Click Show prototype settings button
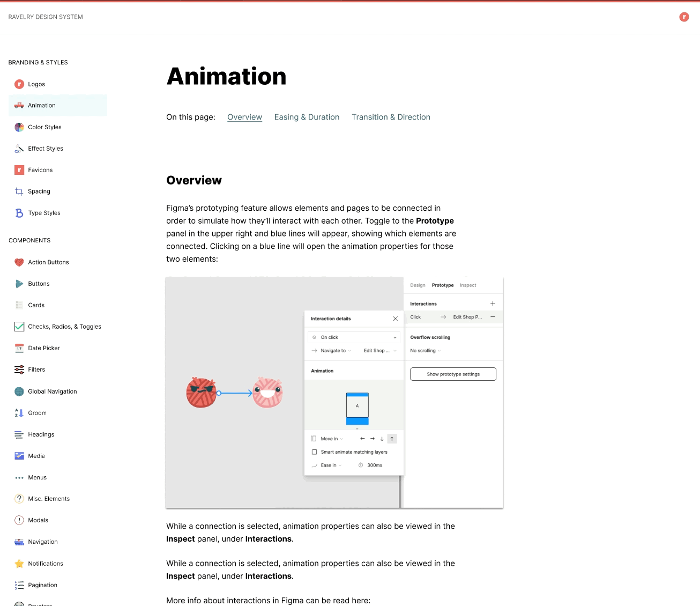The width and height of the screenshot is (700, 606). [453, 374]
